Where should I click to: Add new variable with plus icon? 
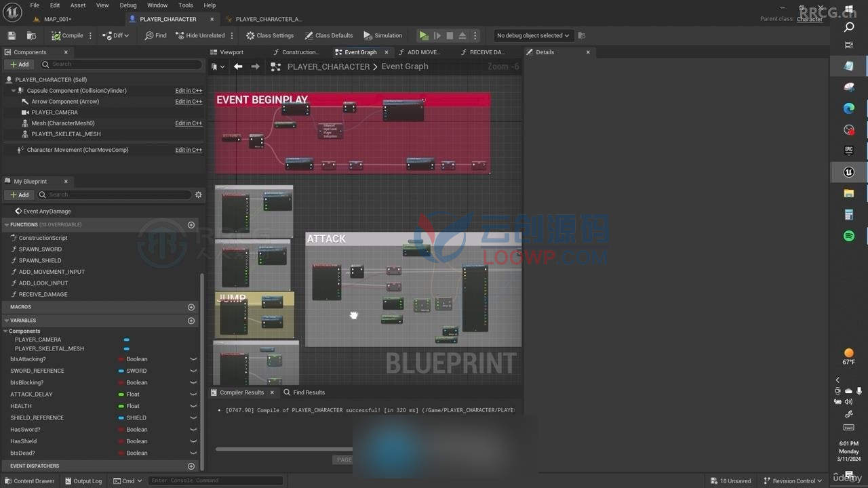click(x=191, y=321)
